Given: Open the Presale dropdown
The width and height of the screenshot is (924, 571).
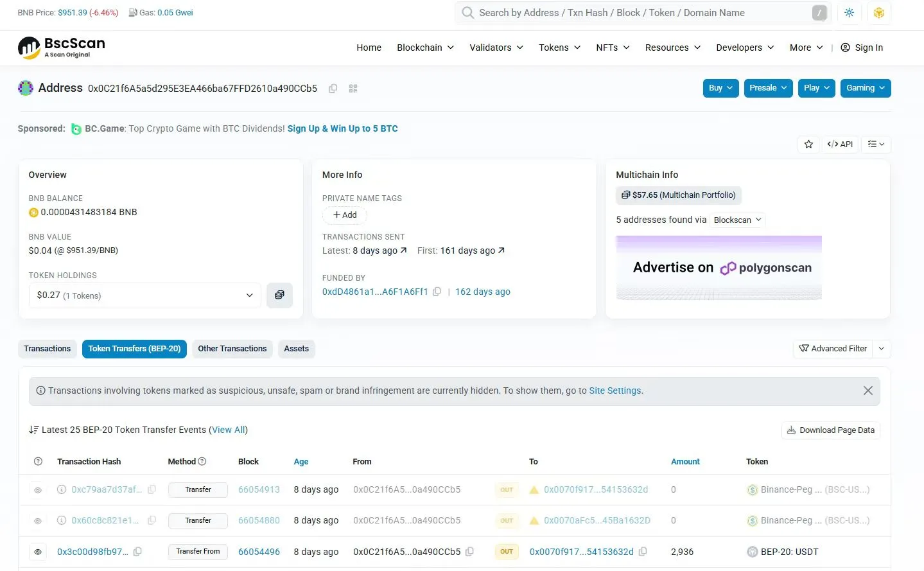Looking at the screenshot, I should tap(768, 88).
